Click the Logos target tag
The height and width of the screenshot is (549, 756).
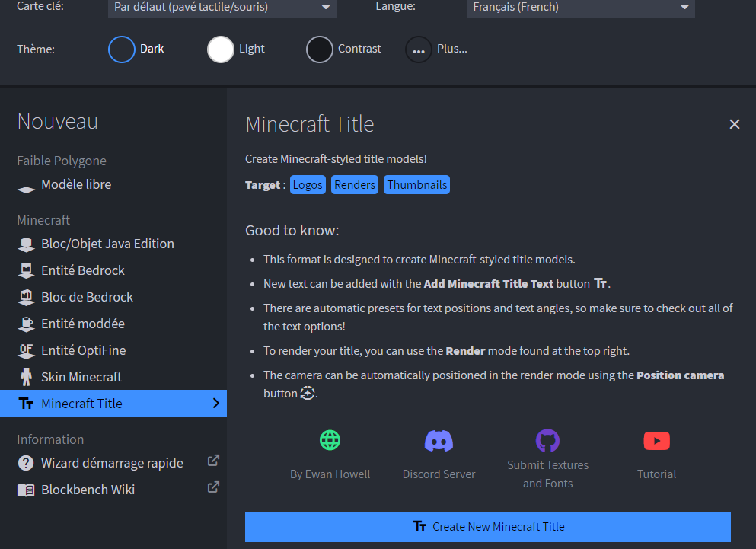click(308, 185)
